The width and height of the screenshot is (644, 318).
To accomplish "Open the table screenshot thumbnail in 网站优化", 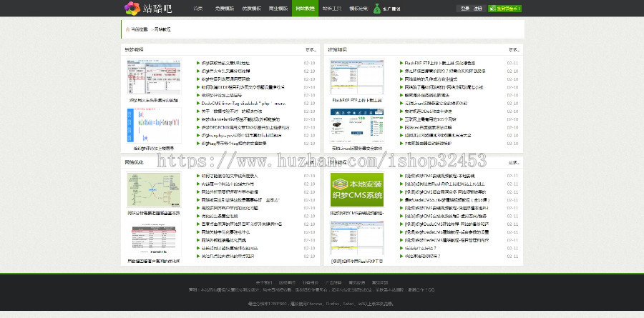I will pos(154,239).
